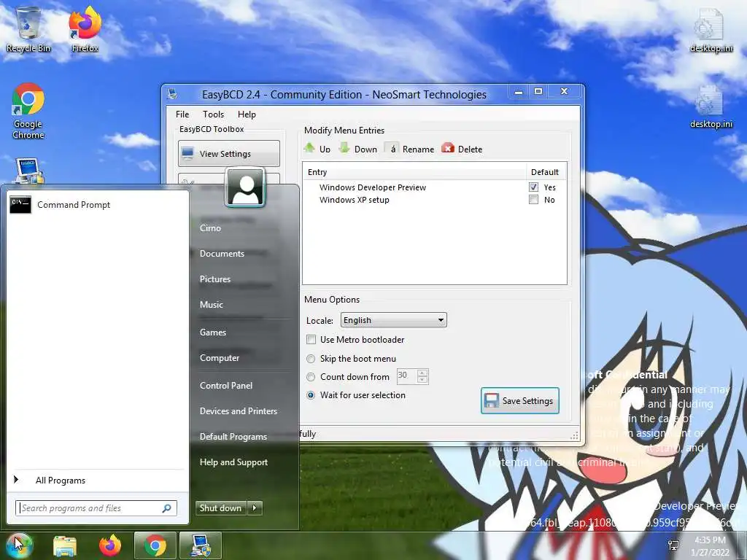
Task: Select the top desktop.ini file icon
Action: tap(711, 30)
